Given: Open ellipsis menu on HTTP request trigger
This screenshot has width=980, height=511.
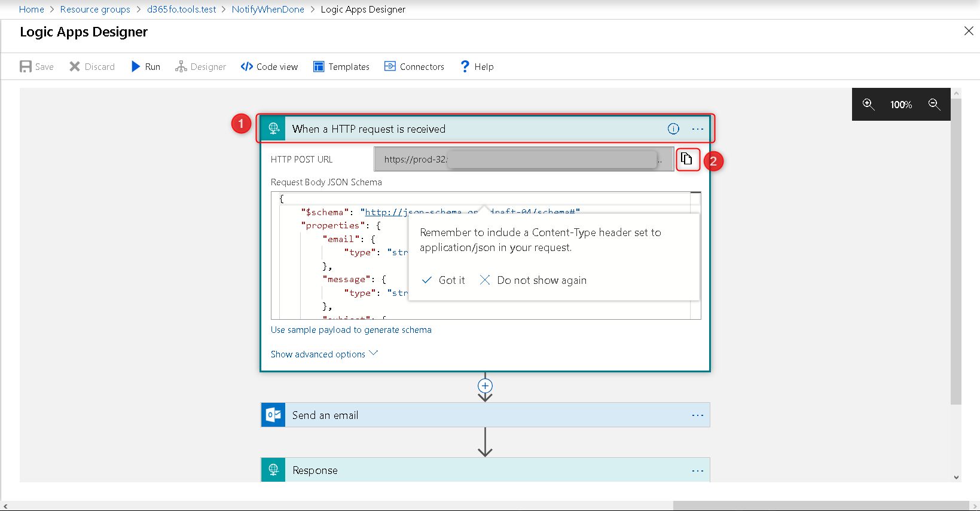Looking at the screenshot, I should (698, 129).
